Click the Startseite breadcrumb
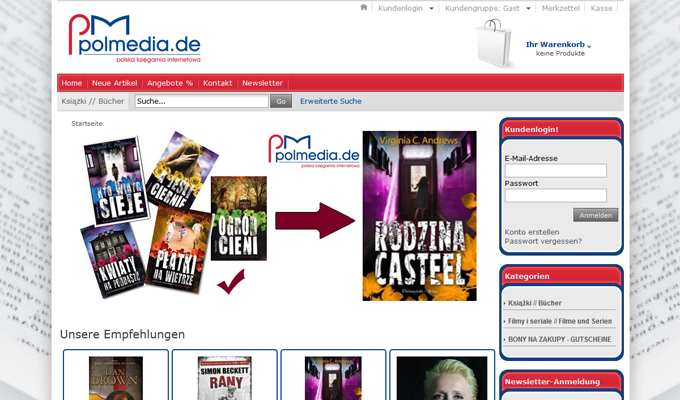The width and height of the screenshot is (680, 400). [x=87, y=124]
